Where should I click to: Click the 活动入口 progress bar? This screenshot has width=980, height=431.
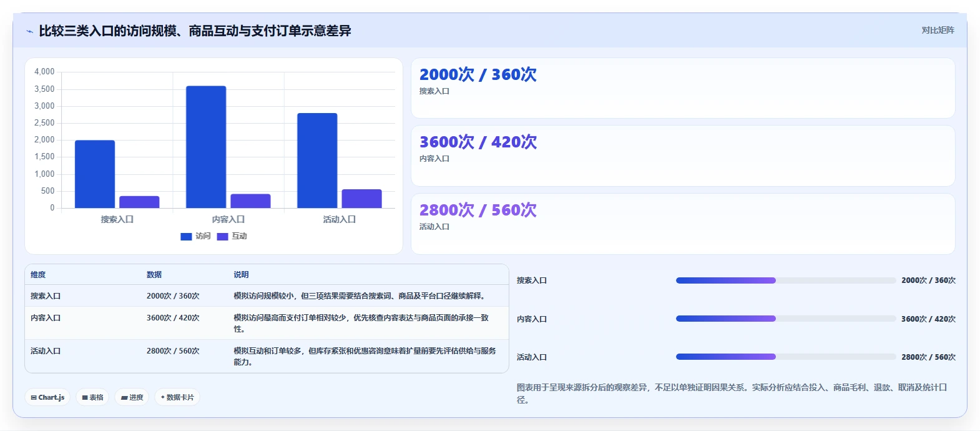coord(786,357)
